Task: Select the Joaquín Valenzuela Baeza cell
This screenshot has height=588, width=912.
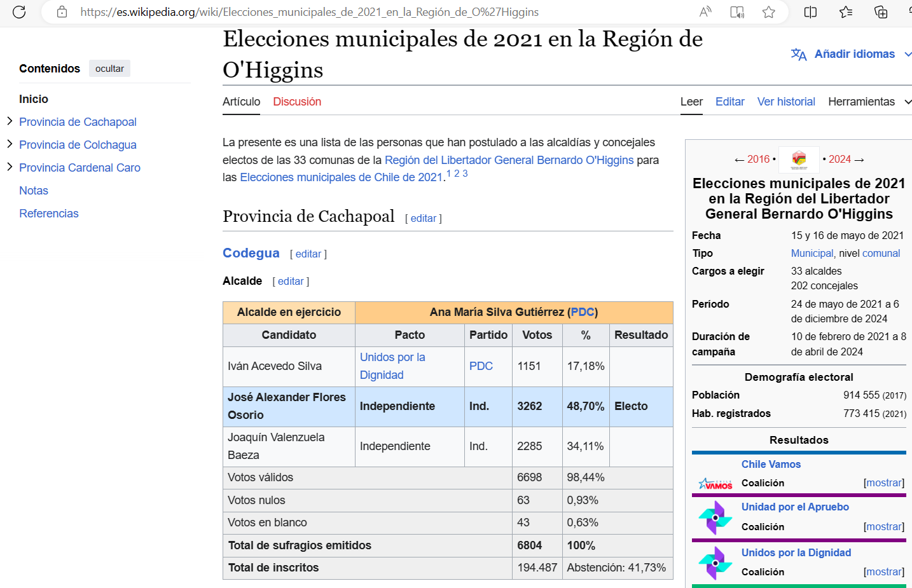Action: (x=289, y=447)
